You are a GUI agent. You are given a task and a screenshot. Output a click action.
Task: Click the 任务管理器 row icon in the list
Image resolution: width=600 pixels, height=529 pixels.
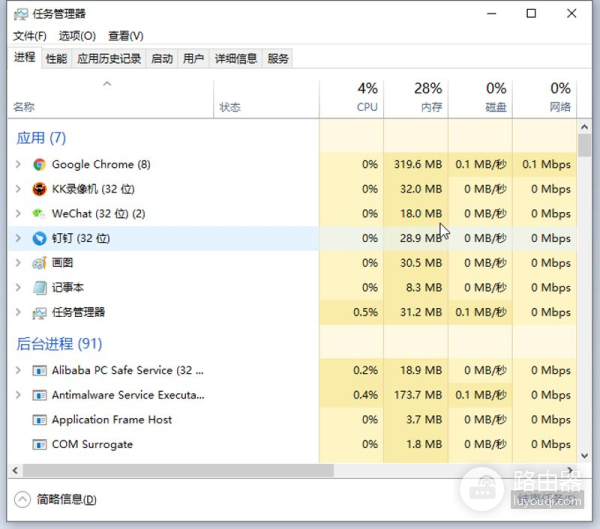(x=39, y=312)
